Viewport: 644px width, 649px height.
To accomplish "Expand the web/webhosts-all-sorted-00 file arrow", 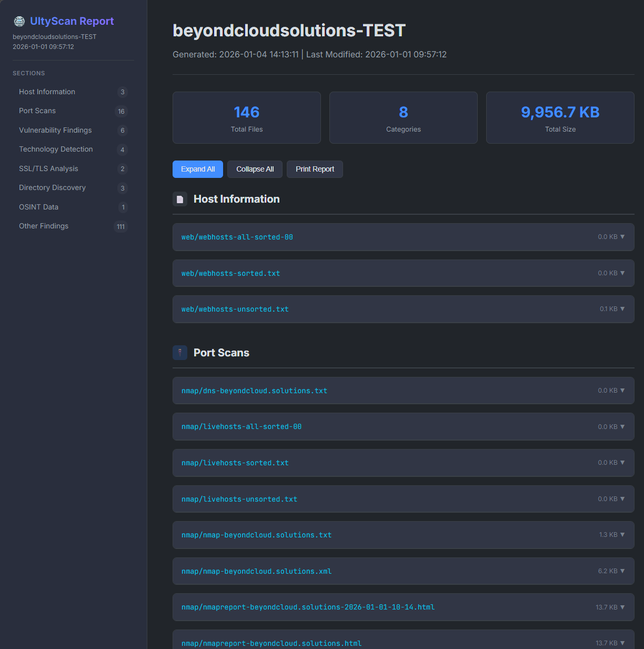I will [622, 237].
